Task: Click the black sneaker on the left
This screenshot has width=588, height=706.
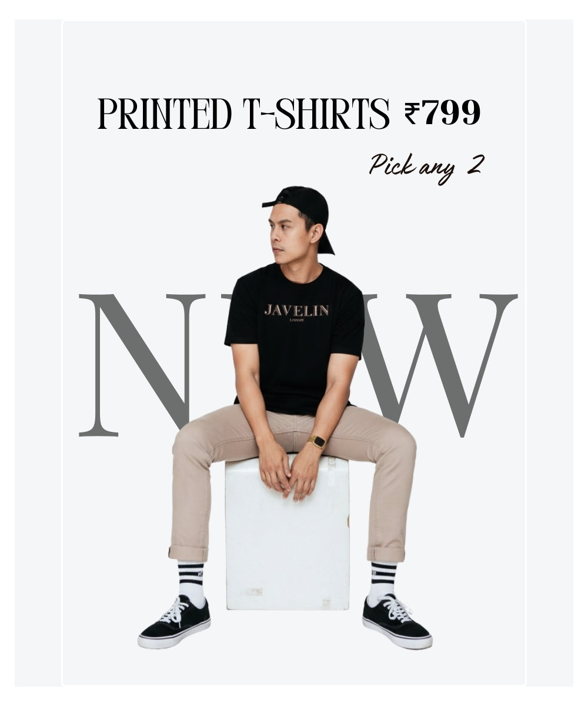Action: [174, 621]
